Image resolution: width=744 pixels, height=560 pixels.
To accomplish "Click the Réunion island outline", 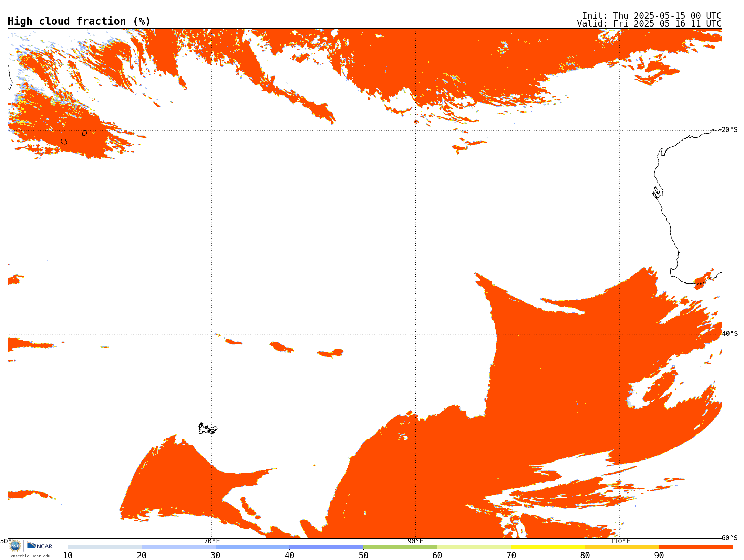I will pyautogui.click(x=64, y=142).
